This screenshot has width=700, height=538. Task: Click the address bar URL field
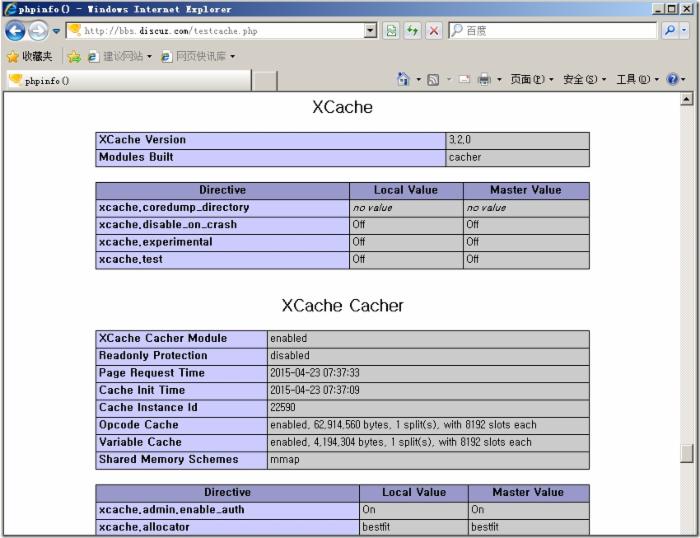click(215, 31)
